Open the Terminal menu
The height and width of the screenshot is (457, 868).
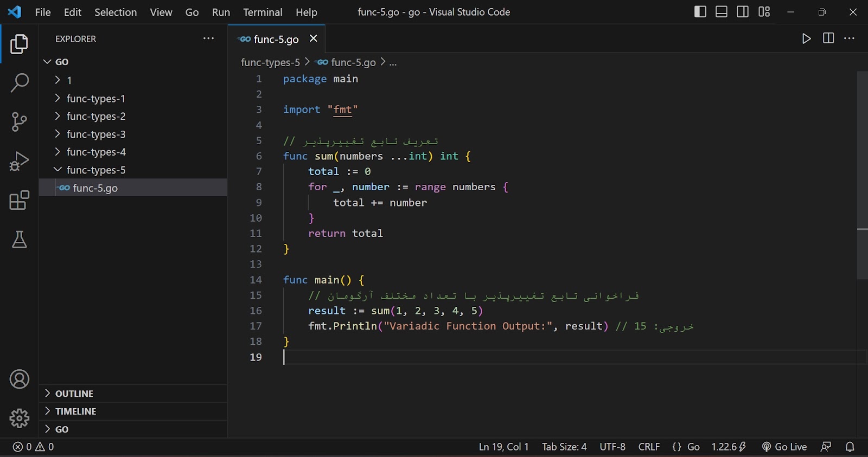tap(263, 12)
